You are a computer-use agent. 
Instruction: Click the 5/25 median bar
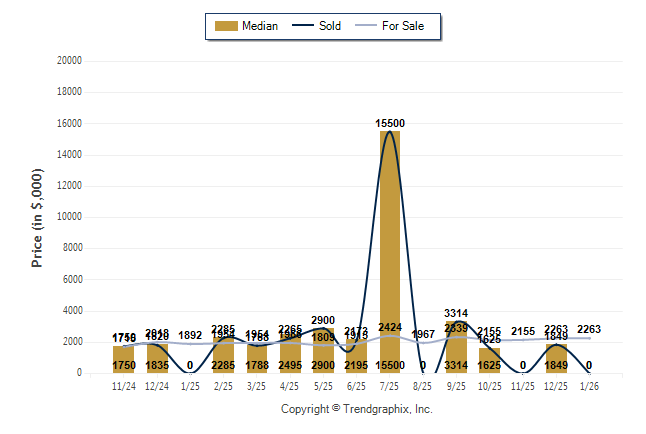point(323,350)
